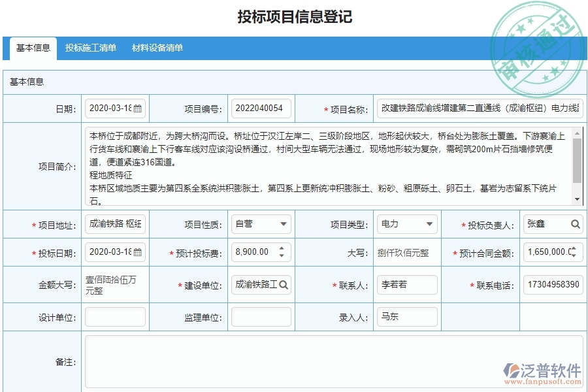Open the 项目类型 dropdown
The height and width of the screenshot is (392, 588).
tap(431, 224)
